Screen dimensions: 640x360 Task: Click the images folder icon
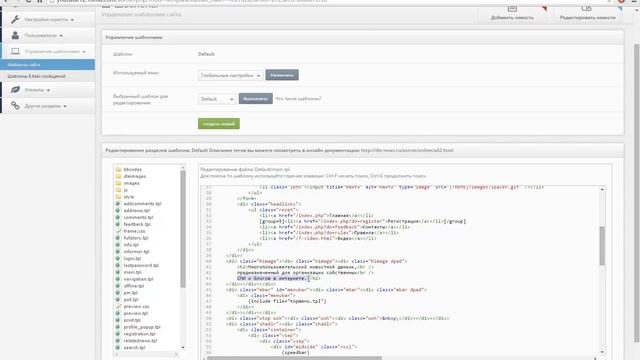118,183
